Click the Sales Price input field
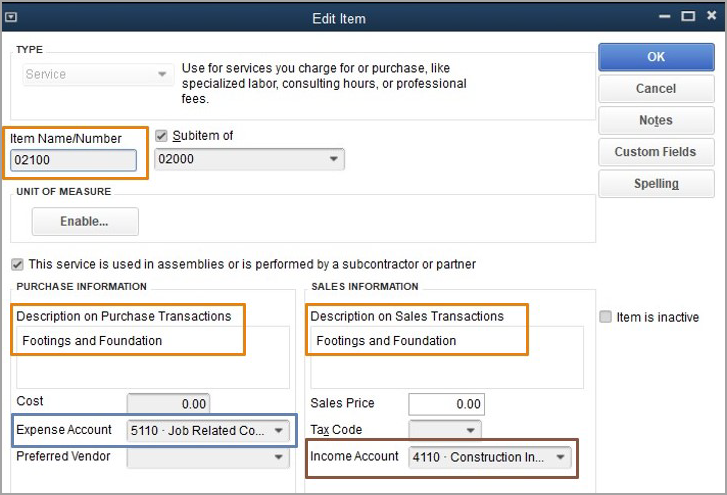 click(x=446, y=404)
